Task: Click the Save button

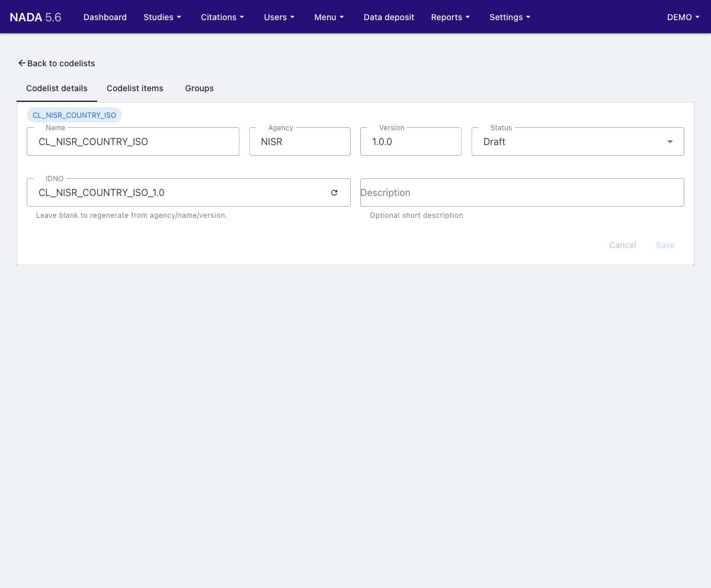Action: pos(665,245)
